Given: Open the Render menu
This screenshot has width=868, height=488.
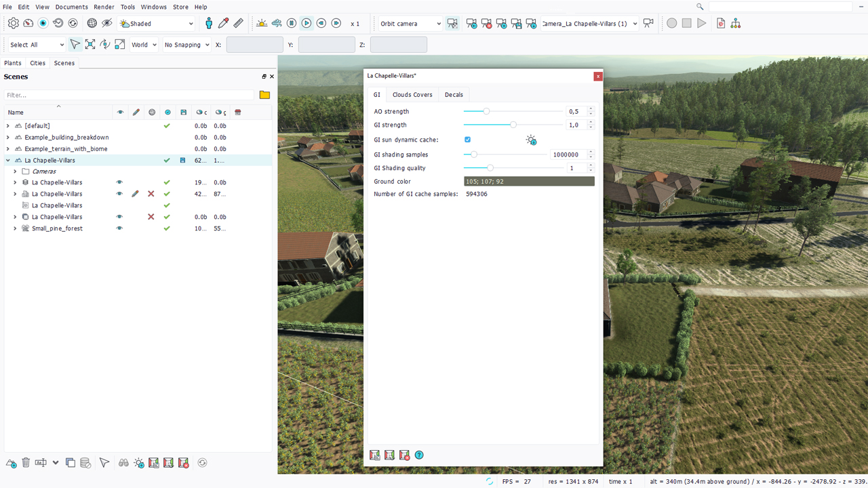Looking at the screenshot, I should tap(104, 7).
